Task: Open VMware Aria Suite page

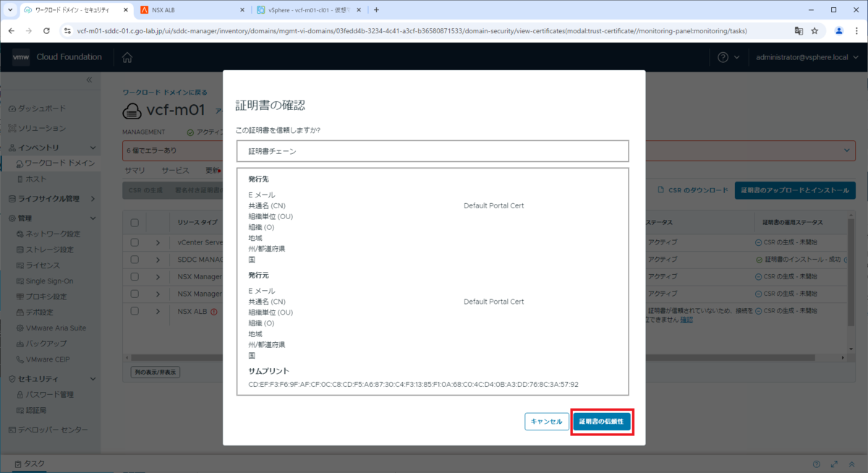Action: 50,328
